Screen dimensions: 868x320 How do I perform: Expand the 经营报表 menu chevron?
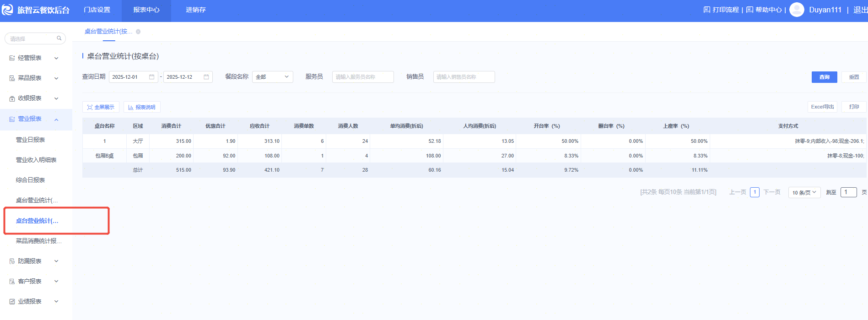point(56,58)
